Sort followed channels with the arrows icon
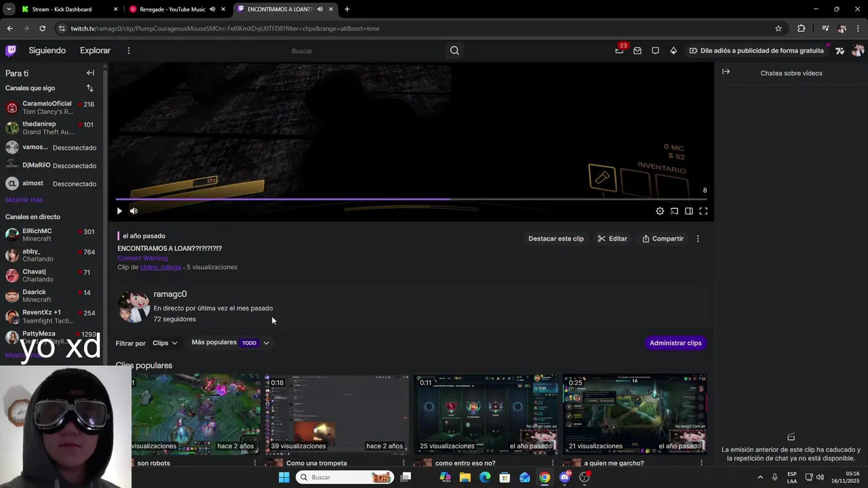Image resolution: width=868 pixels, height=488 pixels. (x=90, y=88)
